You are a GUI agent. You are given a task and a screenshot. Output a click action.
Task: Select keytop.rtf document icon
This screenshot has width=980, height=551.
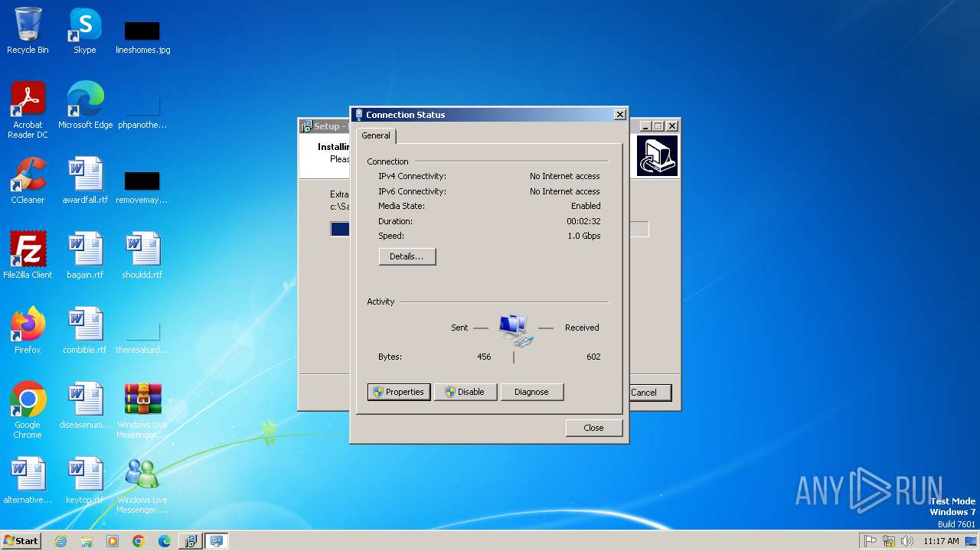85,481
